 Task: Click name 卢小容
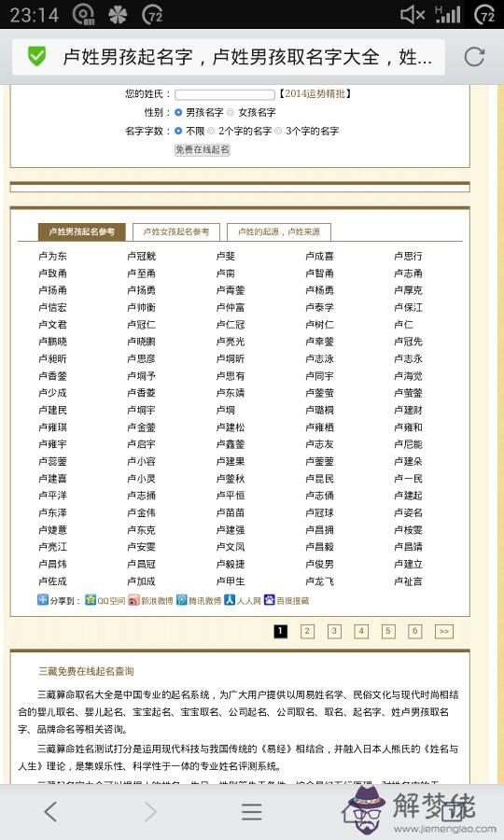click(x=141, y=461)
